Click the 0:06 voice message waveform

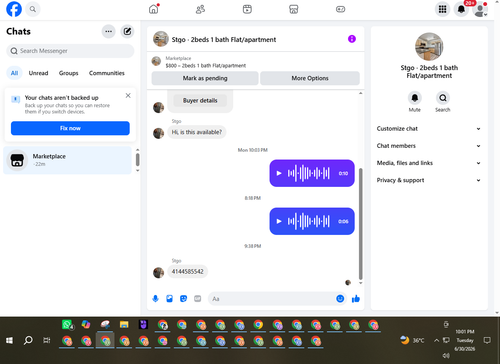(309, 221)
